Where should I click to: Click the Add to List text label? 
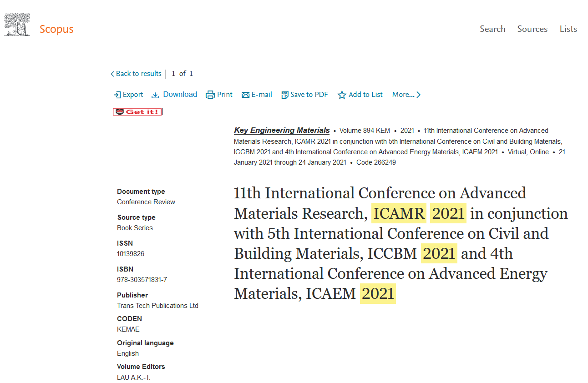coord(365,95)
